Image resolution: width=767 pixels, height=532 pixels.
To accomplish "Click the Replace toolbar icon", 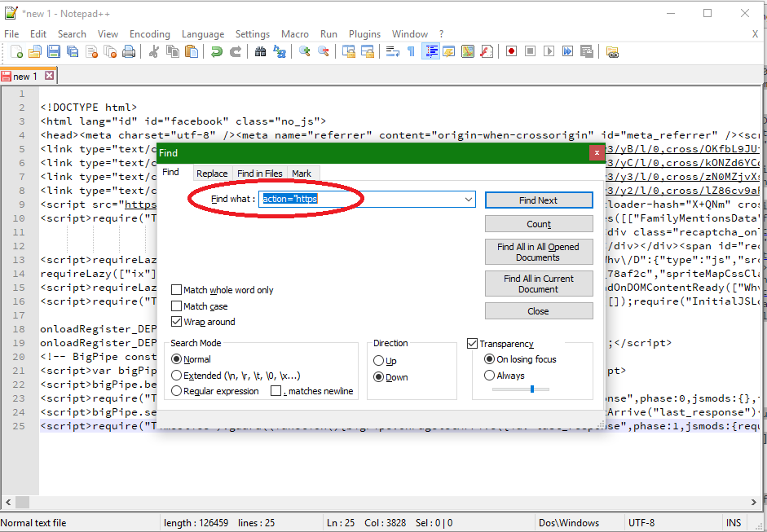I will 280,51.
